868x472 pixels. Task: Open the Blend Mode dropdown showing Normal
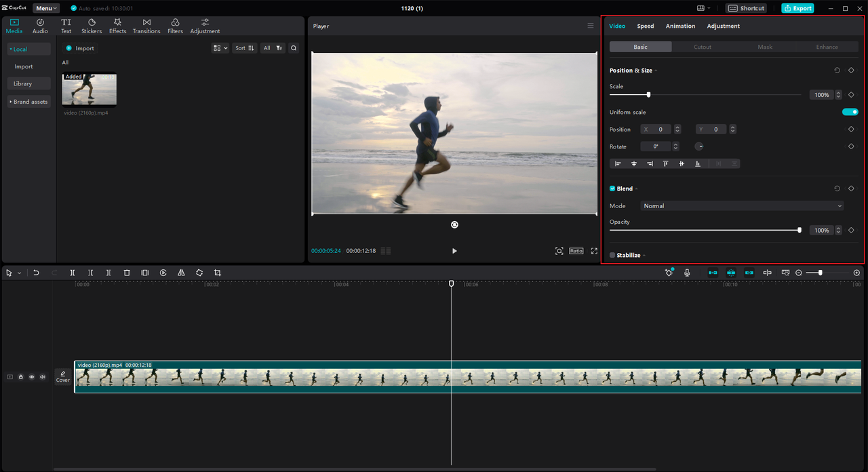743,205
